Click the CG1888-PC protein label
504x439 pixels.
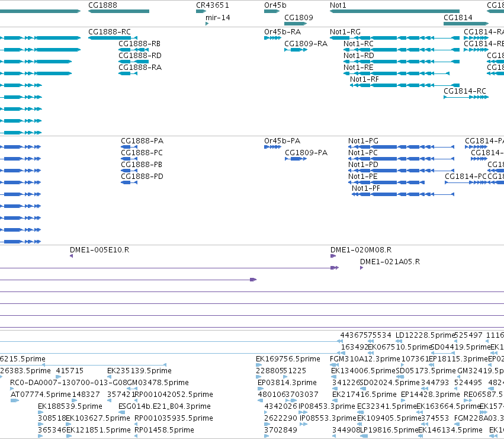click(x=142, y=153)
